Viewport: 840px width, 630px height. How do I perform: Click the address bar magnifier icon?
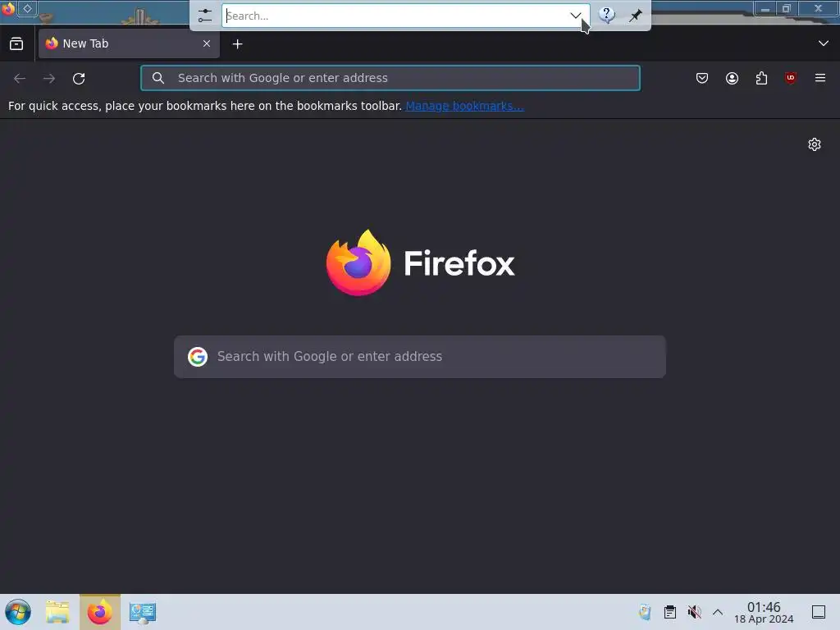(x=158, y=78)
